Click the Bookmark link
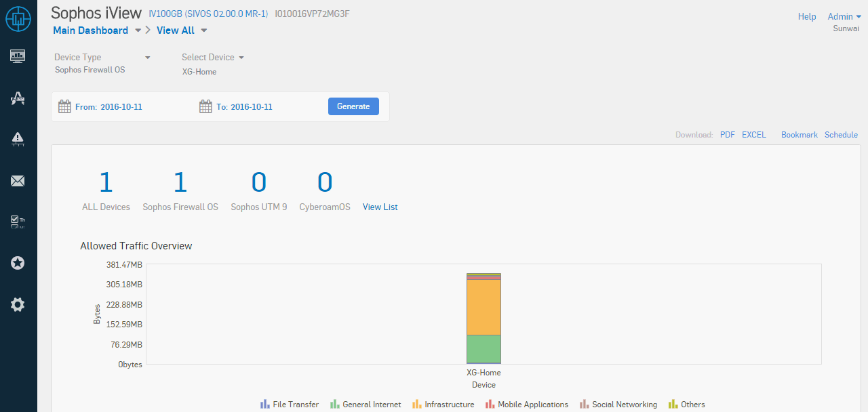Screen dimensions: 868x412 click(x=800, y=135)
